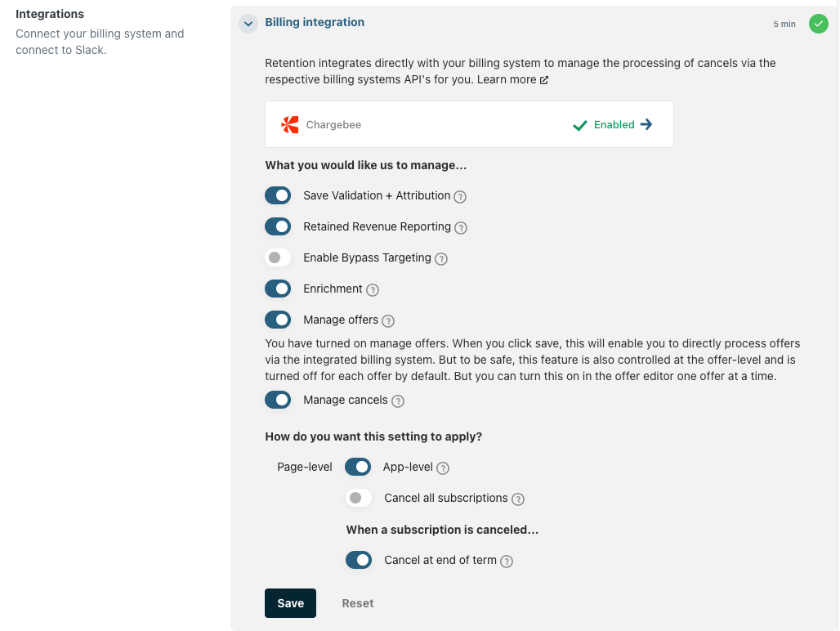This screenshot has width=840, height=631.
Task: Click help icon beside Retained Revenue Reporting
Action: pos(461,227)
